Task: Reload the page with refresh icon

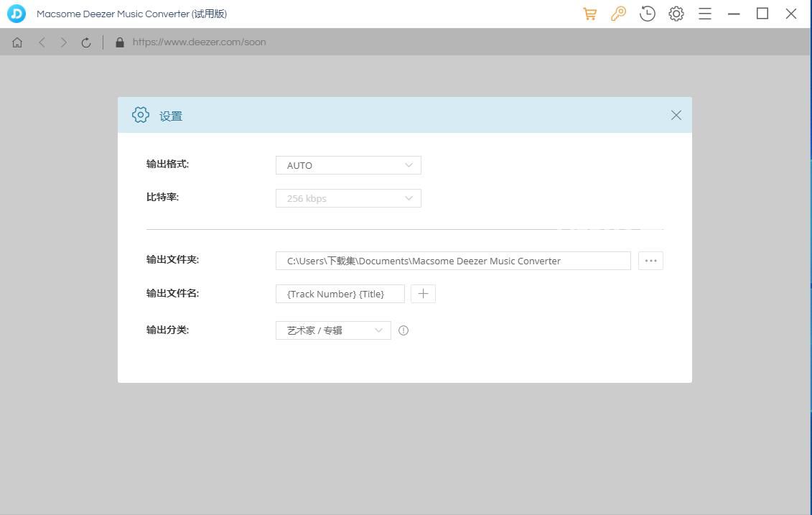Action: pos(86,42)
